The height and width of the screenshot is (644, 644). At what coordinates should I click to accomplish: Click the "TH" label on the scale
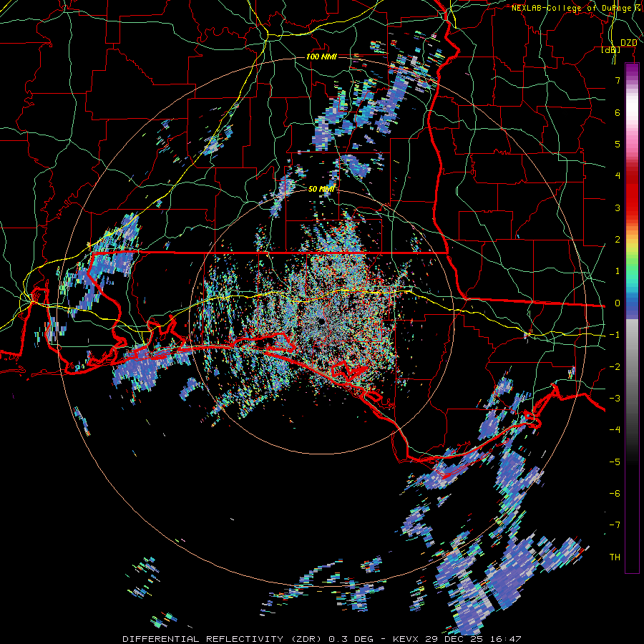click(x=615, y=557)
